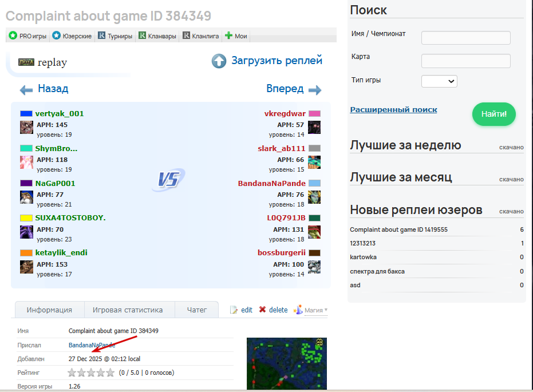The width and height of the screenshot is (533, 392).
Task: Click player name vertyak_001
Action: [x=60, y=113]
